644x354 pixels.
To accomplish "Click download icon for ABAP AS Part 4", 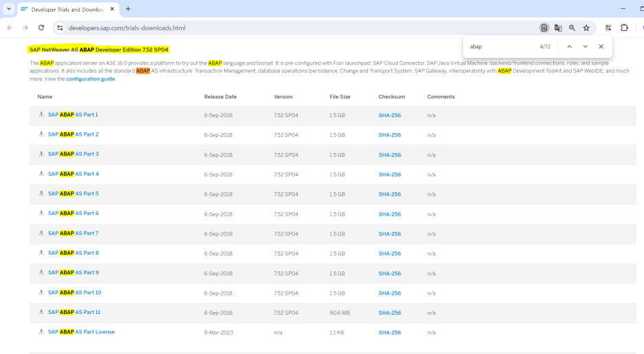I will pos(41,174).
